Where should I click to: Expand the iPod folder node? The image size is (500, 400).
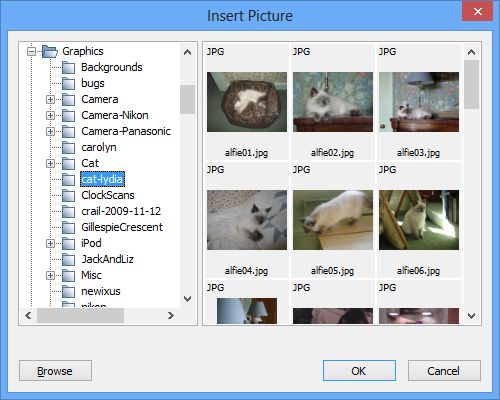click(x=50, y=243)
